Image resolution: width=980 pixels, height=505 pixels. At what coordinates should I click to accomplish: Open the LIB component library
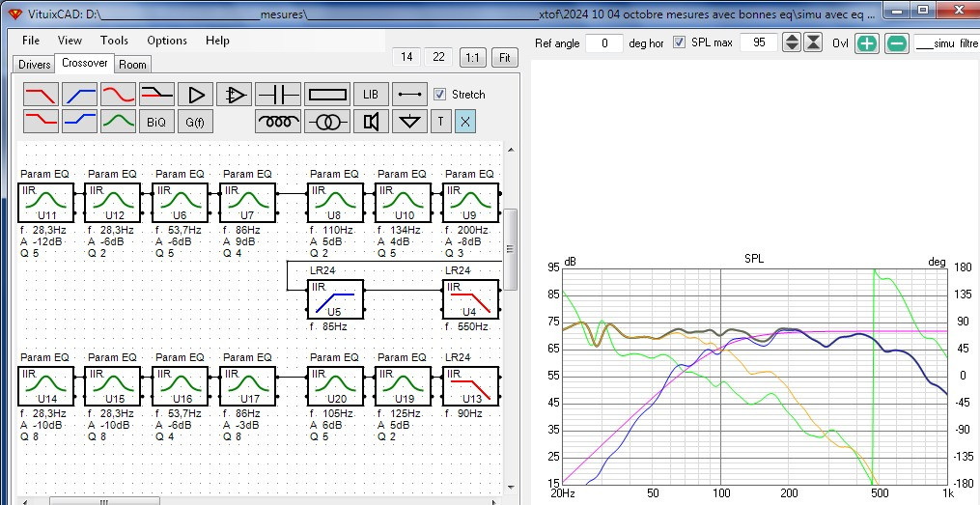(x=372, y=95)
